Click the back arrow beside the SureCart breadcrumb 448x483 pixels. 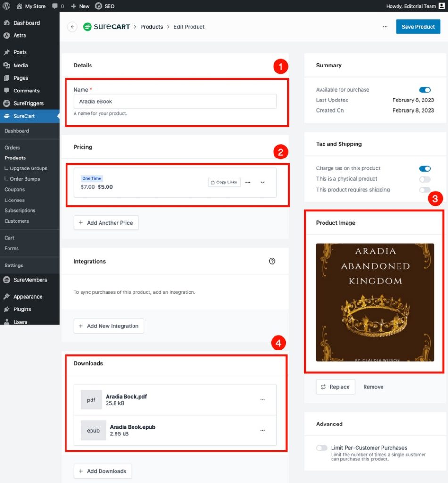[x=72, y=27]
